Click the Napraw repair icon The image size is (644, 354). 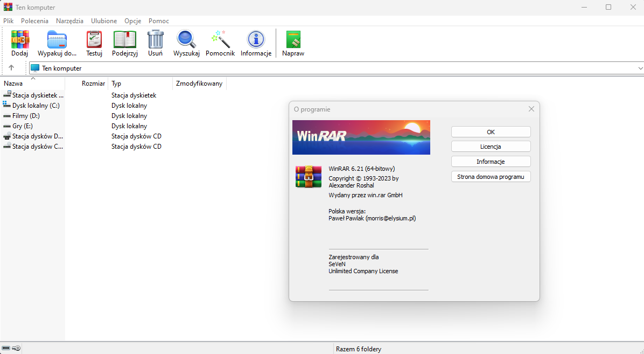[x=293, y=39]
